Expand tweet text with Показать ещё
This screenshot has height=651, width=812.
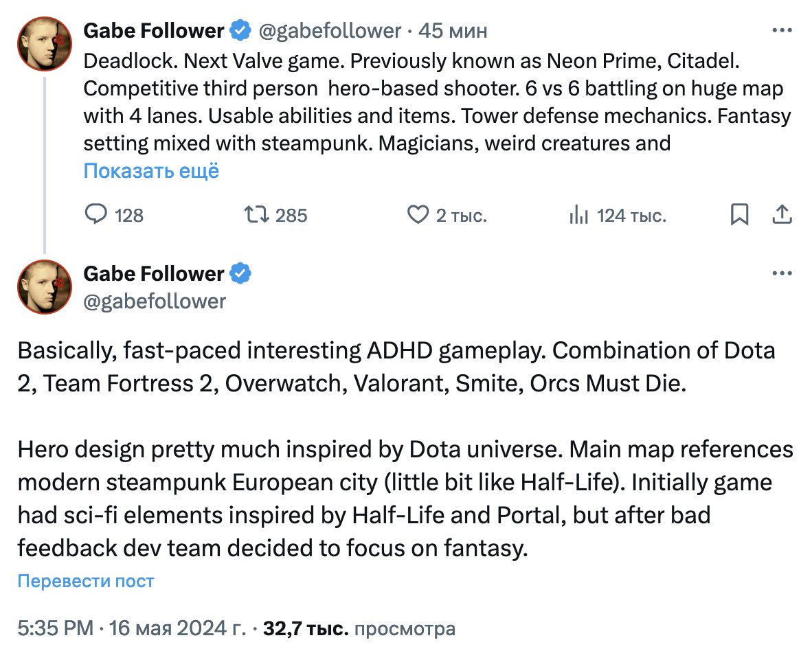coord(151,171)
